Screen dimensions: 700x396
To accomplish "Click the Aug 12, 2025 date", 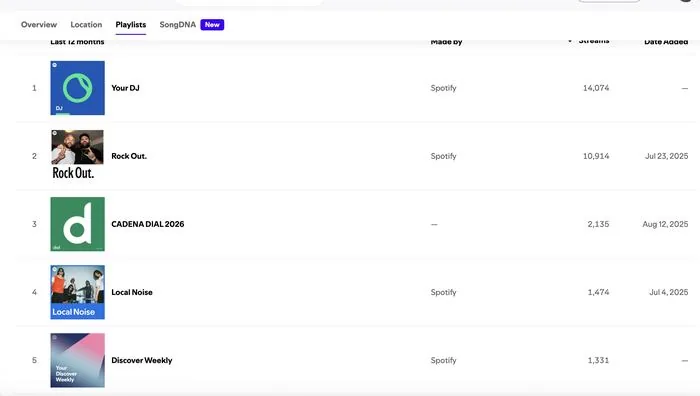I will [x=665, y=224].
